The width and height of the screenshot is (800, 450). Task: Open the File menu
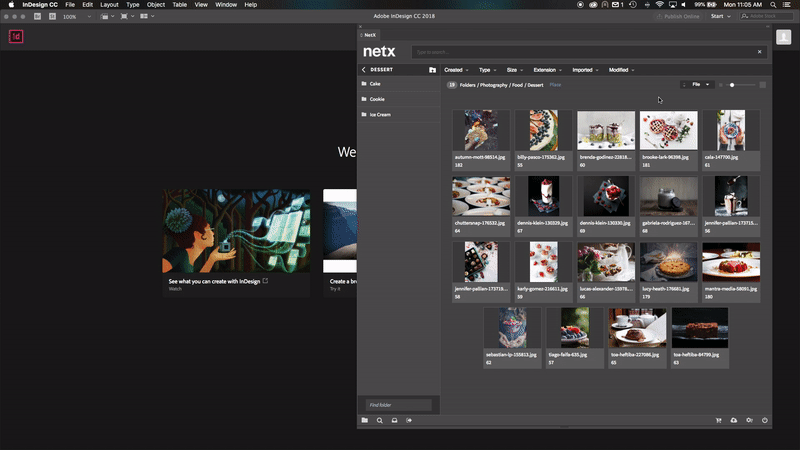(x=70, y=5)
